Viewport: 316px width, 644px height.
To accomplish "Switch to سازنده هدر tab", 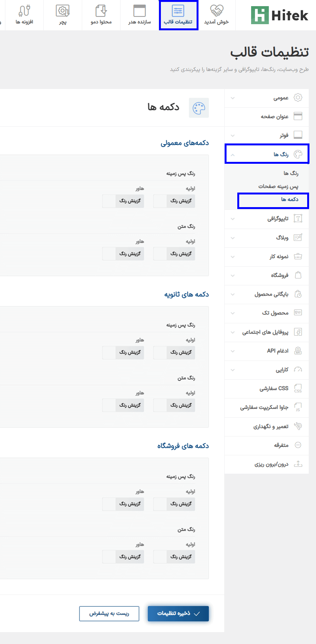I will pyautogui.click(x=140, y=15).
